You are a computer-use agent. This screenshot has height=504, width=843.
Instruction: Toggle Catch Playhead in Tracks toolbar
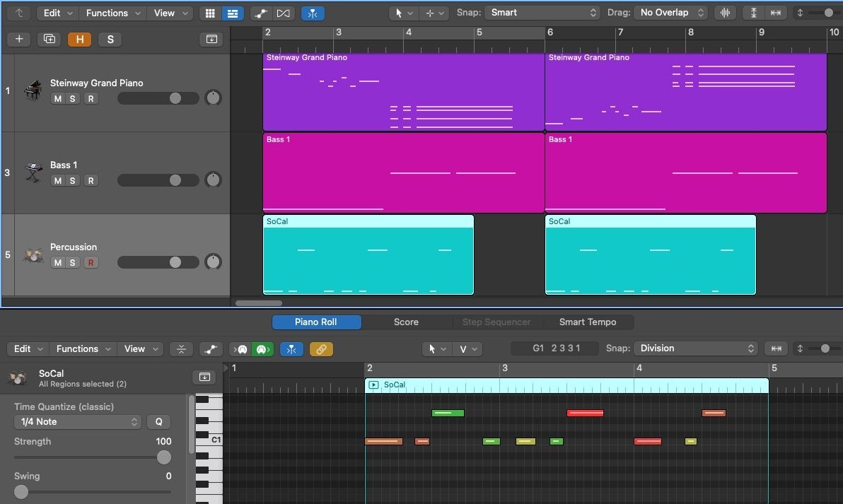click(313, 13)
